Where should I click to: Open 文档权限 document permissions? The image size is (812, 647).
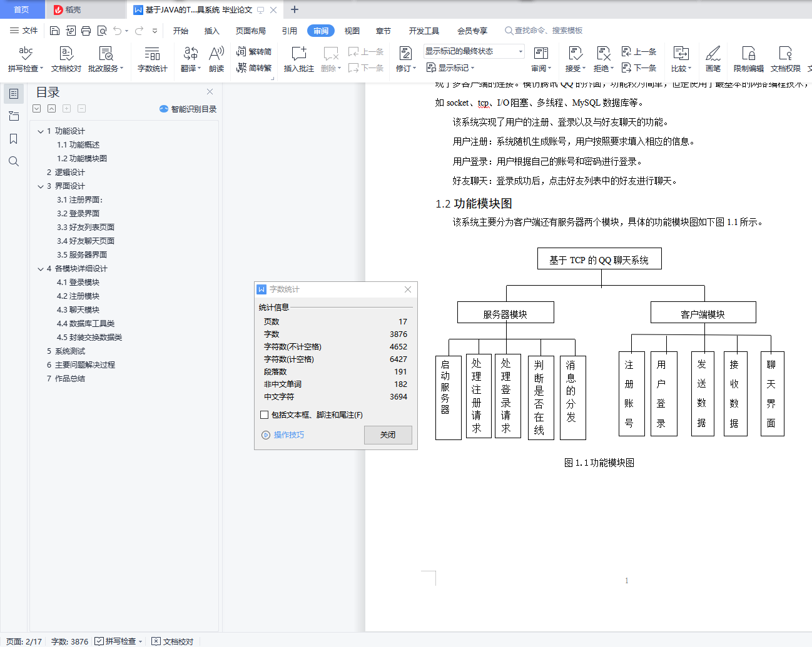click(x=785, y=59)
